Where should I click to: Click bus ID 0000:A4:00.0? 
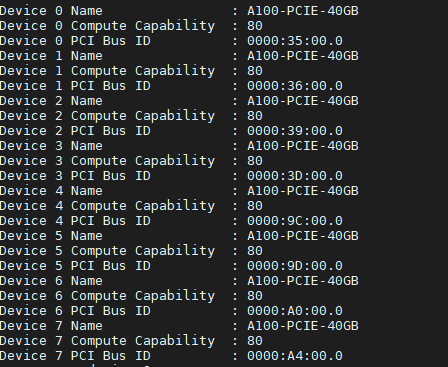pyautogui.click(x=295, y=356)
